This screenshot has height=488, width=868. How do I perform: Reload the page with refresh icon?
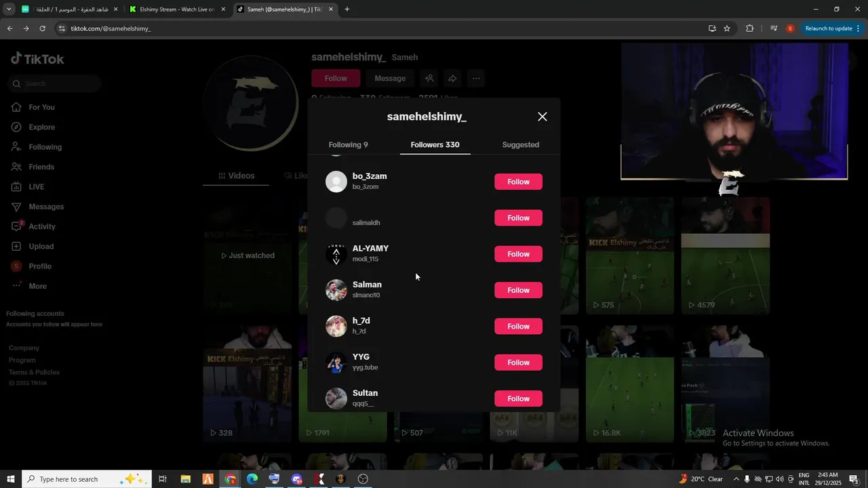click(42, 28)
